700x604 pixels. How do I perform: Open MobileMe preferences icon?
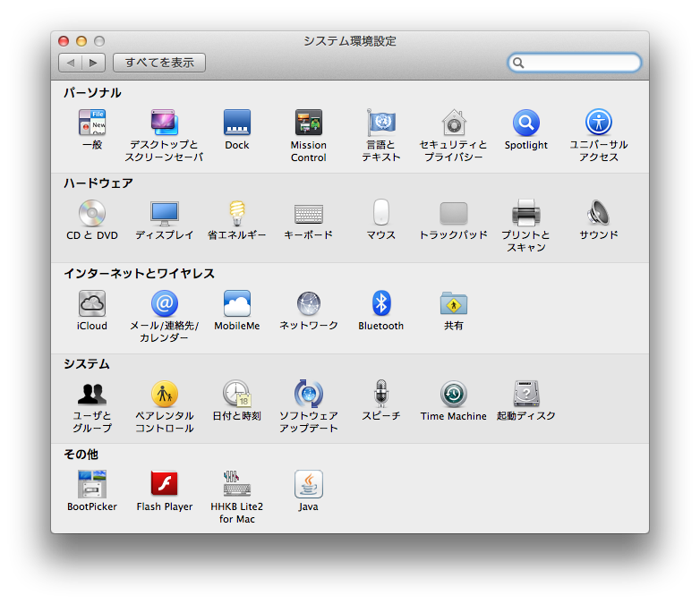(237, 303)
